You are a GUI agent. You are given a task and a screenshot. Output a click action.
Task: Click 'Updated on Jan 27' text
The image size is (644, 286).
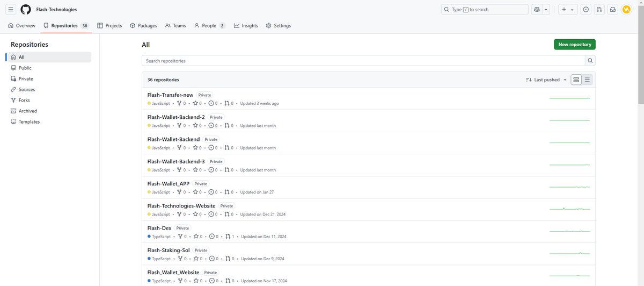[x=257, y=192]
